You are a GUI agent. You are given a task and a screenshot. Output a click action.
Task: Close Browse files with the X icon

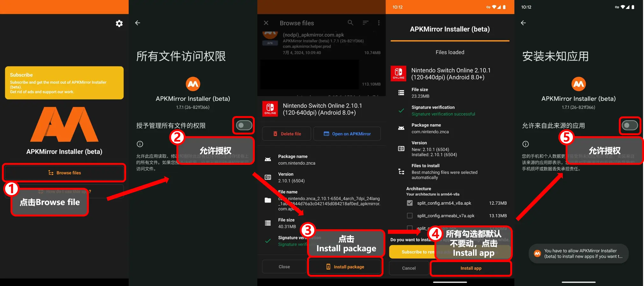coord(266,23)
